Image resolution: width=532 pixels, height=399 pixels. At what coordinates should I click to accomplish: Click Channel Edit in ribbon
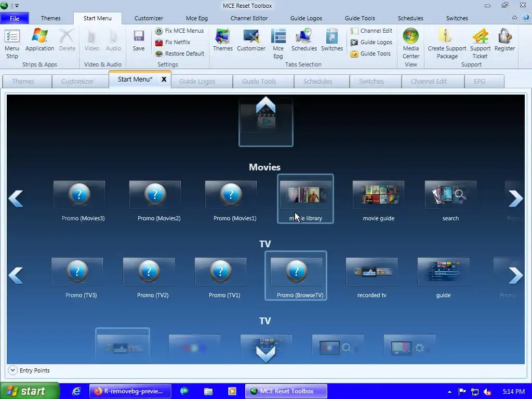tap(371, 31)
